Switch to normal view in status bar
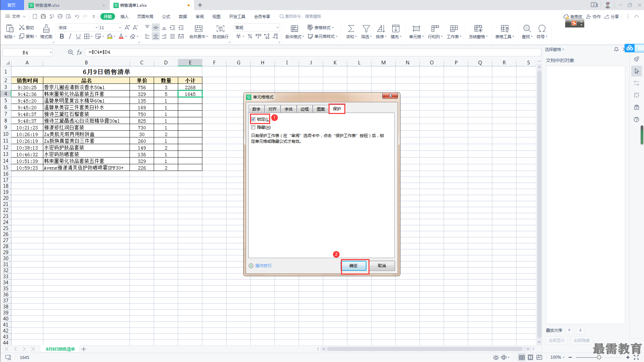The height and width of the screenshot is (362, 644). pyautogui.click(x=522, y=357)
